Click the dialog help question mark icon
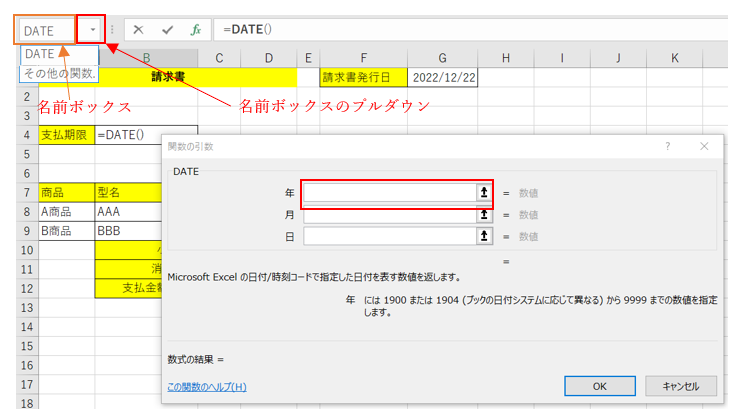The width and height of the screenshot is (742, 417). [x=667, y=146]
